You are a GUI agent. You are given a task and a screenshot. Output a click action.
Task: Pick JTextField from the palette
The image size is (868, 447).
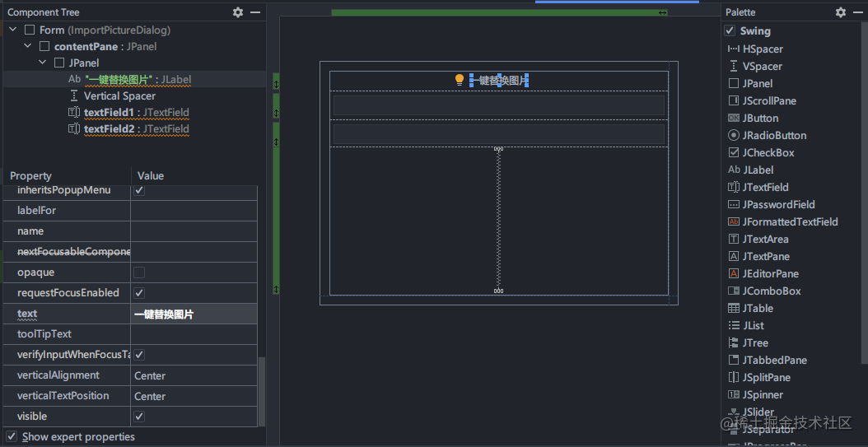click(758, 187)
